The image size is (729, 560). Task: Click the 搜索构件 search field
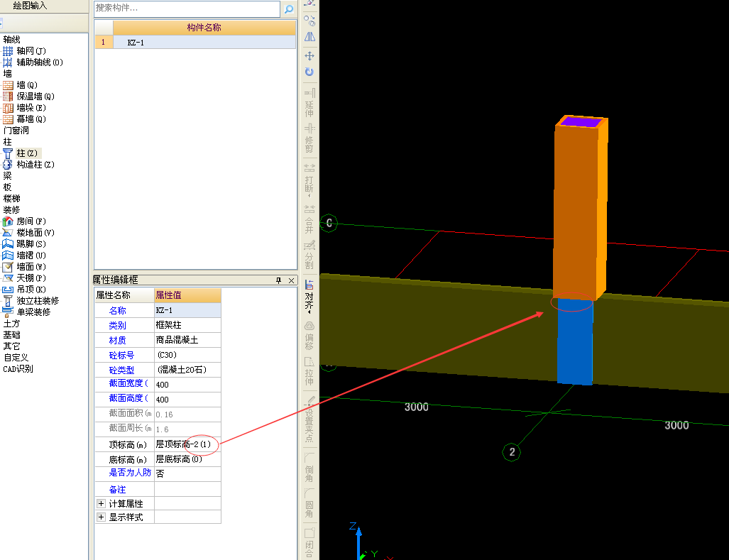[x=187, y=9]
